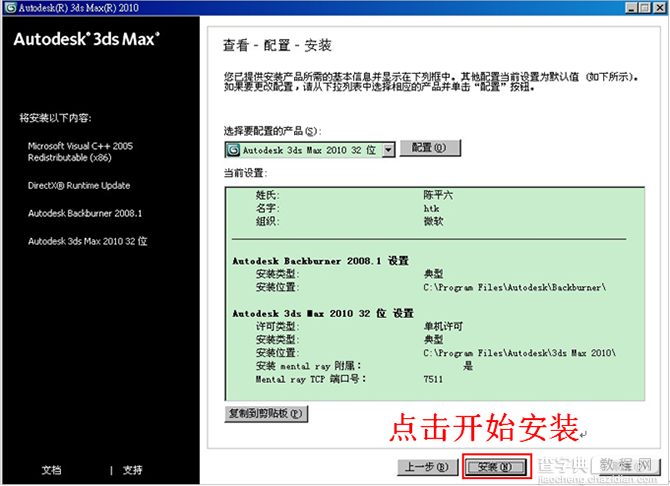Click the 3ds Max 2010 install path
Viewport: 670px width, 486px height.
click(x=520, y=353)
